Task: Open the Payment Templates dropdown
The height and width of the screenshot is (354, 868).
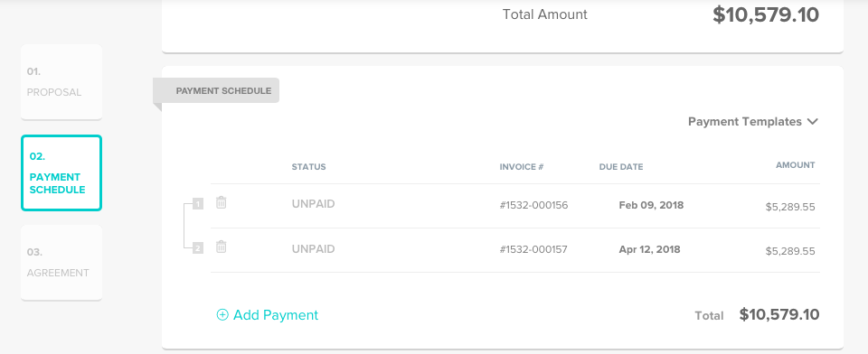Action: click(x=753, y=122)
